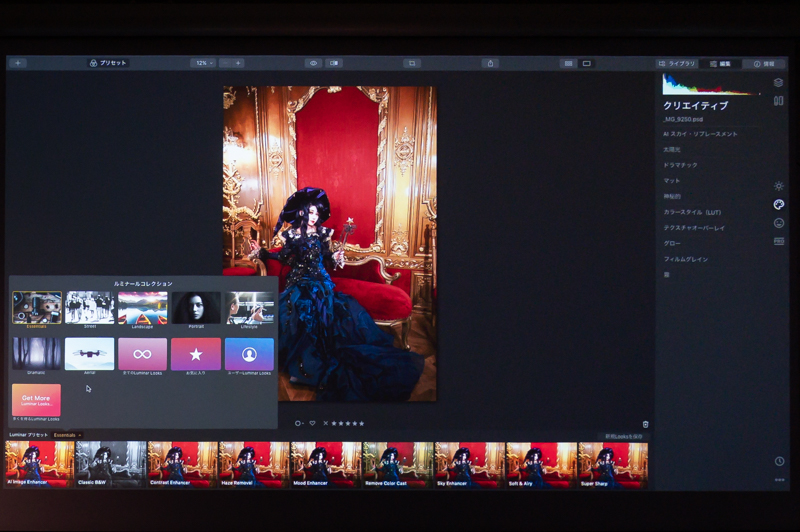Select the Landscape collection thumbnail

click(143, 308)
